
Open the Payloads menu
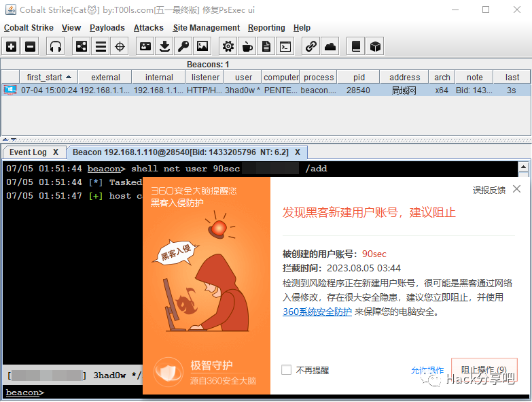(107, 28)
